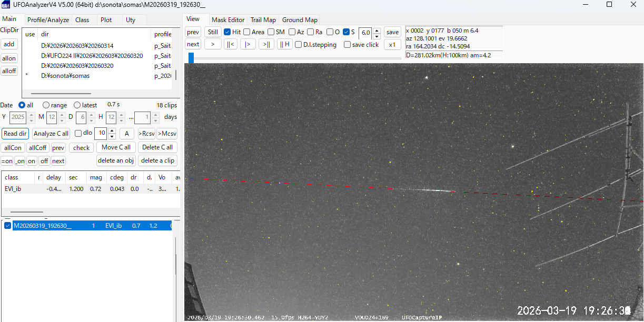Disable the Hit overlay checkbox
The image size is (644, 322).
pos(226,32)
